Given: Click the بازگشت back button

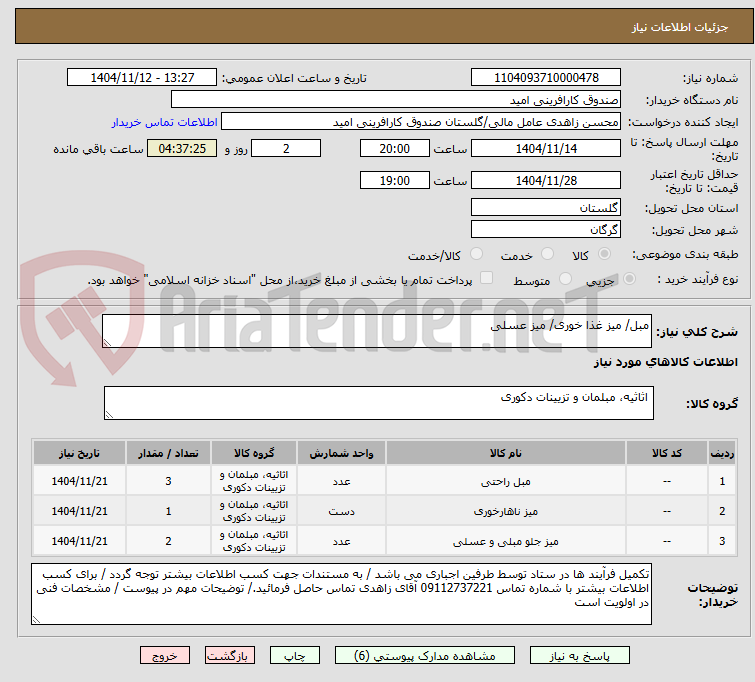Looking at the screenshot, I should [230, 656].
